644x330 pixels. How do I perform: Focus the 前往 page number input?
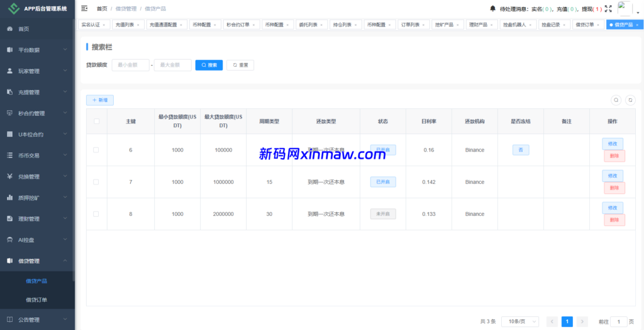point(619,321)
